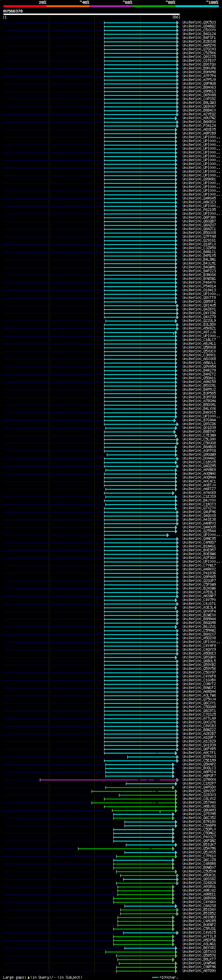Click the purple ~60% legend segment

point(111,6)
